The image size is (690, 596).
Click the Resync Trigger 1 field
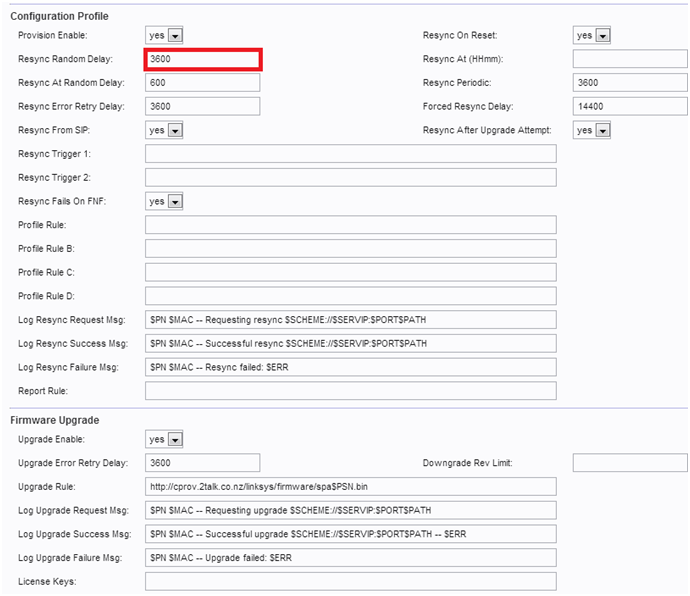[350, 154]
